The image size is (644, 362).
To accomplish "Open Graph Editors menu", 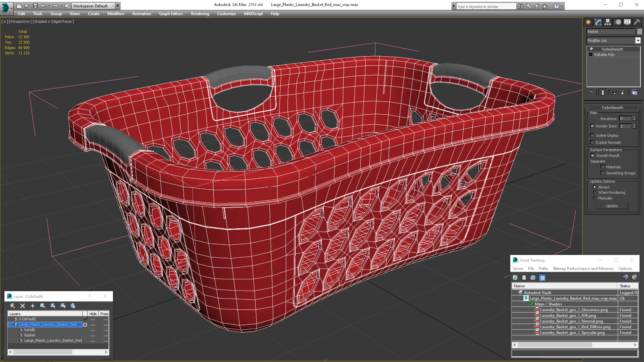I will click(171, 14).
